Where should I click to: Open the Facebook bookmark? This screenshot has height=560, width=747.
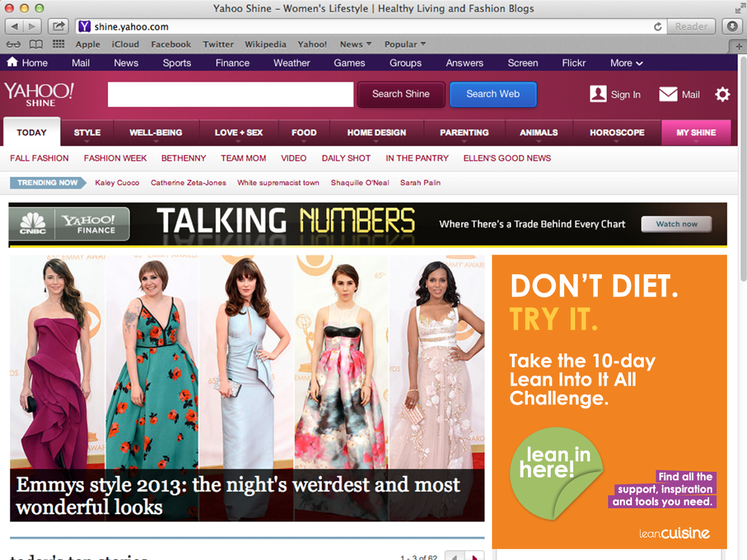pyautogui.click(x=171, y=44)
